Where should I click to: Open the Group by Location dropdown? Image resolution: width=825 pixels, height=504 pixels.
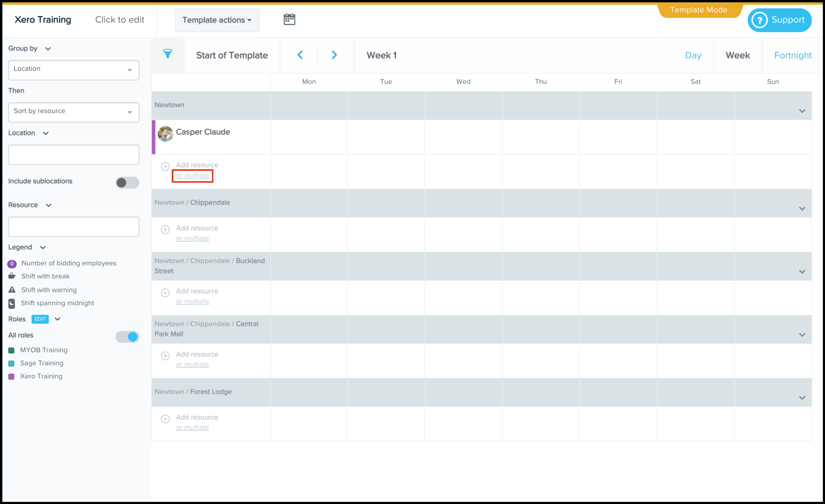point(73,70)
